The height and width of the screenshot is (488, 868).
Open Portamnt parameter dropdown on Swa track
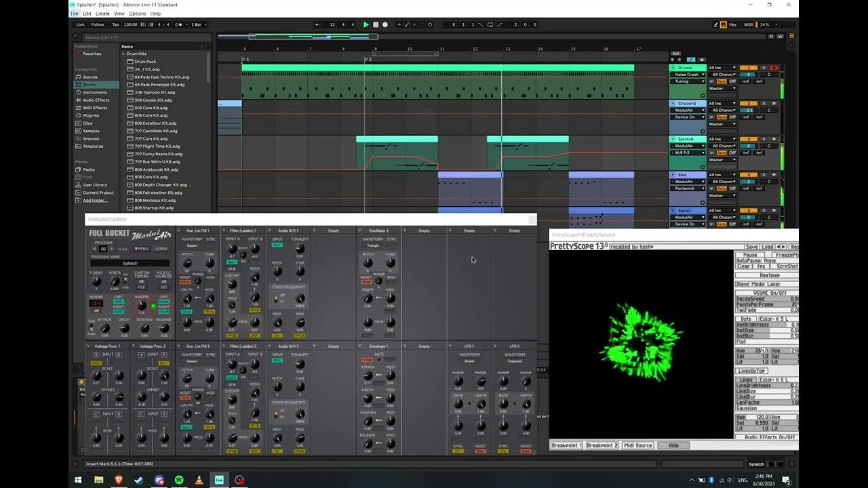688,188
